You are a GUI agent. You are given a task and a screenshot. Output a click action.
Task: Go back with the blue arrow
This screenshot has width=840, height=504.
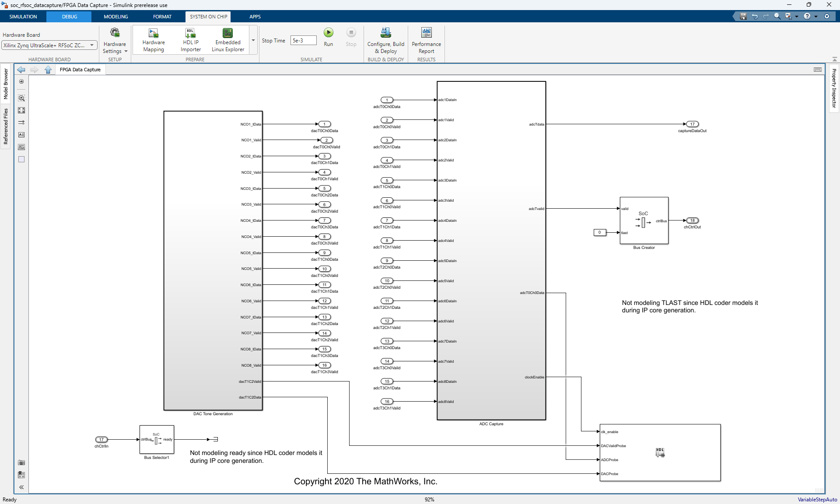pyautogui.click(x=21, y=70)
